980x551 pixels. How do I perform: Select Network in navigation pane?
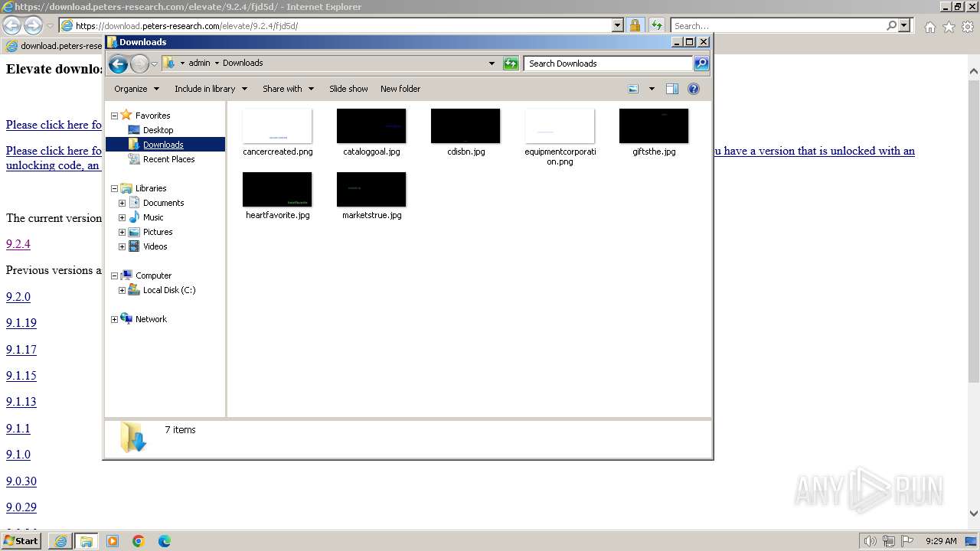(150, 319)
